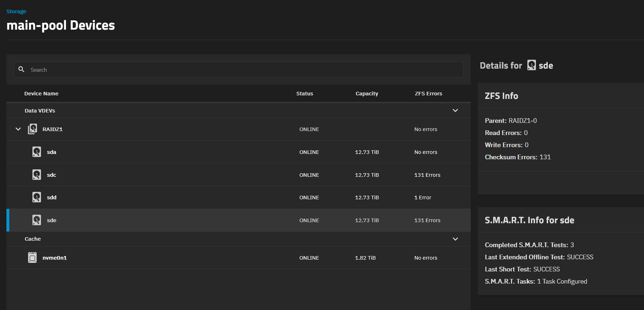Click the sde disk icon in list
Viewport: 644px width, 310px height.
tap(37, 220)
